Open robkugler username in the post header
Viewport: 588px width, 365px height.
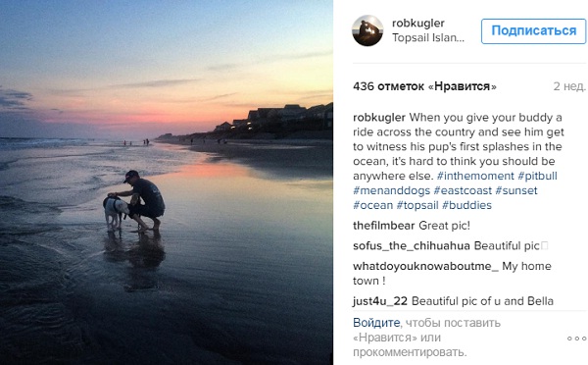tap(418, 24)
